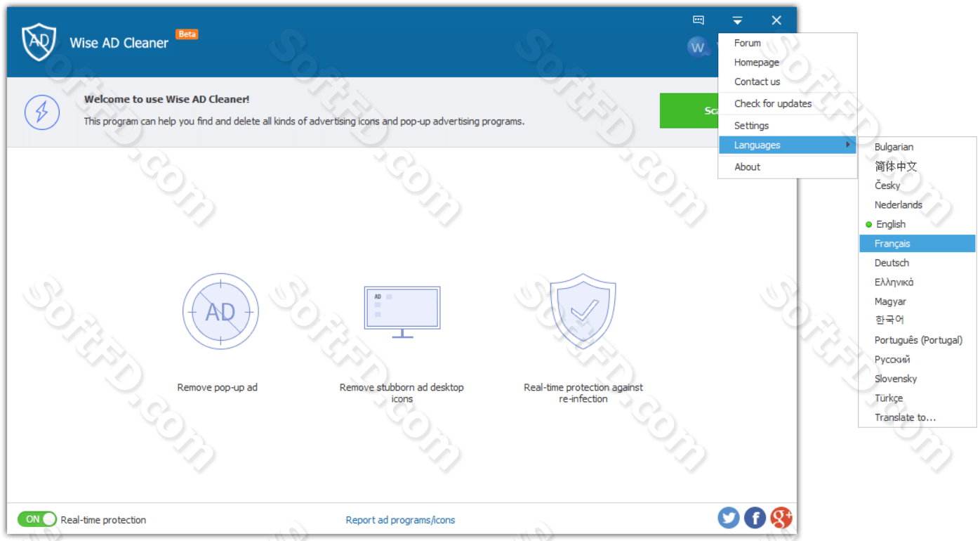Select Homepage from the menu
Viewport: 980px width, 541px height.
pos(788,63)
